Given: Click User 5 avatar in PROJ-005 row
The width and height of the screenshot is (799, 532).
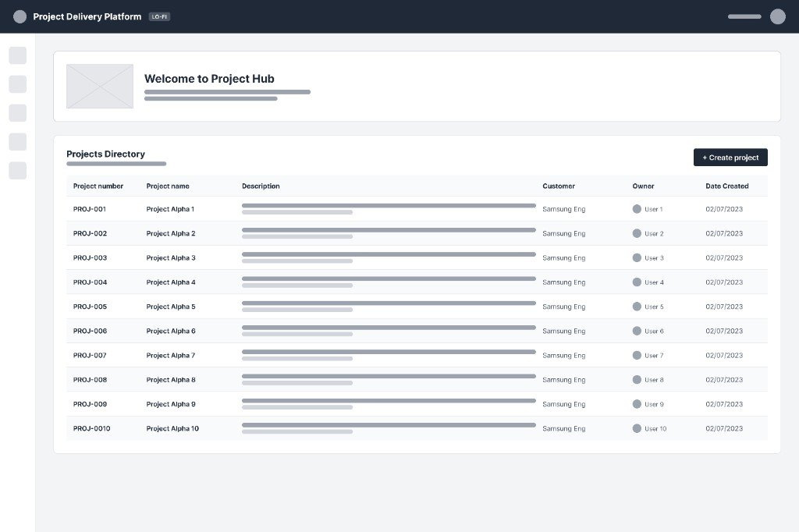Looking at the screenshot, I should point(637,307).
